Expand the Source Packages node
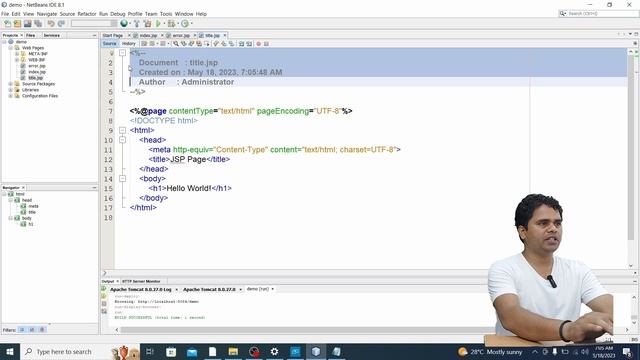Viewport: 640px width, 360px height. pos(10,84)
